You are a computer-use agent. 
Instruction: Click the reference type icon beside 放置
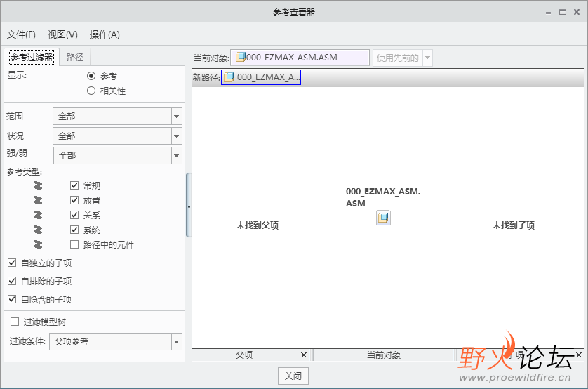[37, 200]
